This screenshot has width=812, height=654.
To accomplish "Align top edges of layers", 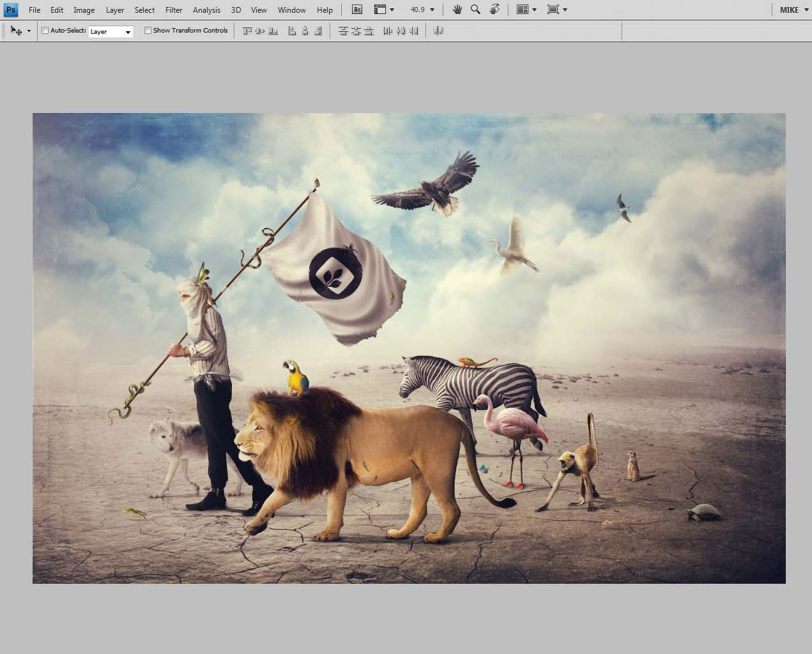I will tap(246, 31).
